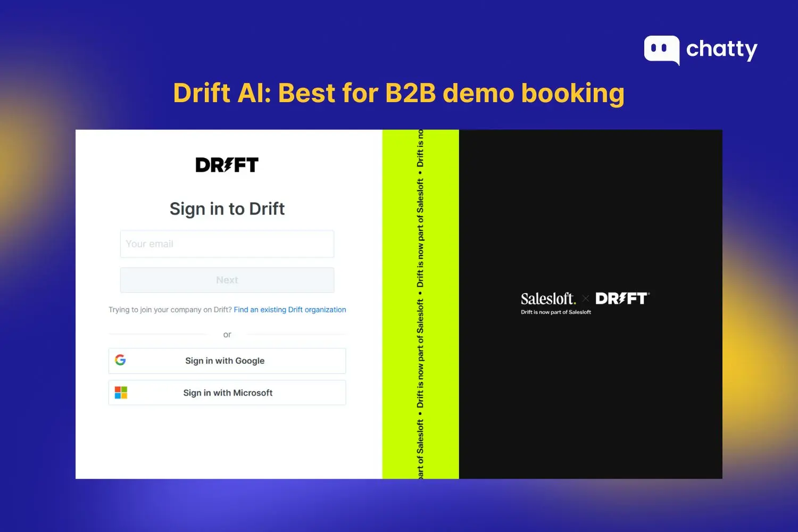Focus the Your email input field
The width and height of the screenshot is (798, 532).
pyautogui.click(x=227, y=244)
